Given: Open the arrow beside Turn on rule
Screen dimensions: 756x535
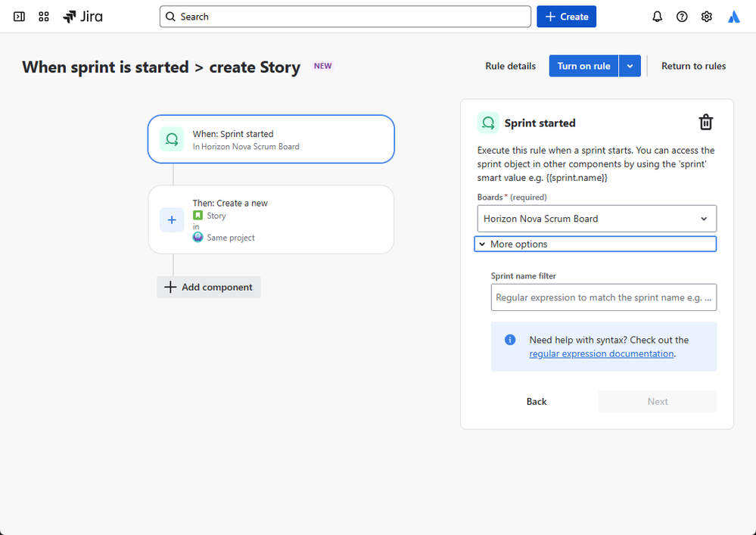Looking at the screenshot, I should (x=630, y=66).
